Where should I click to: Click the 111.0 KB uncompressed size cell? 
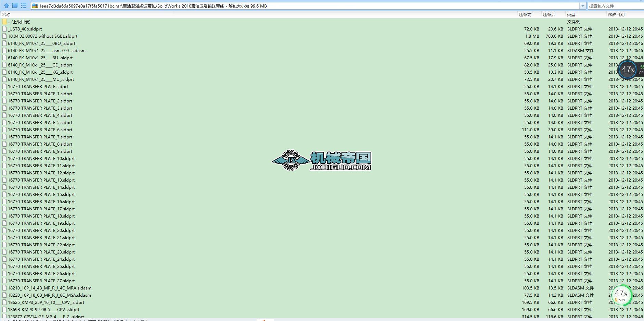[530, 129]
